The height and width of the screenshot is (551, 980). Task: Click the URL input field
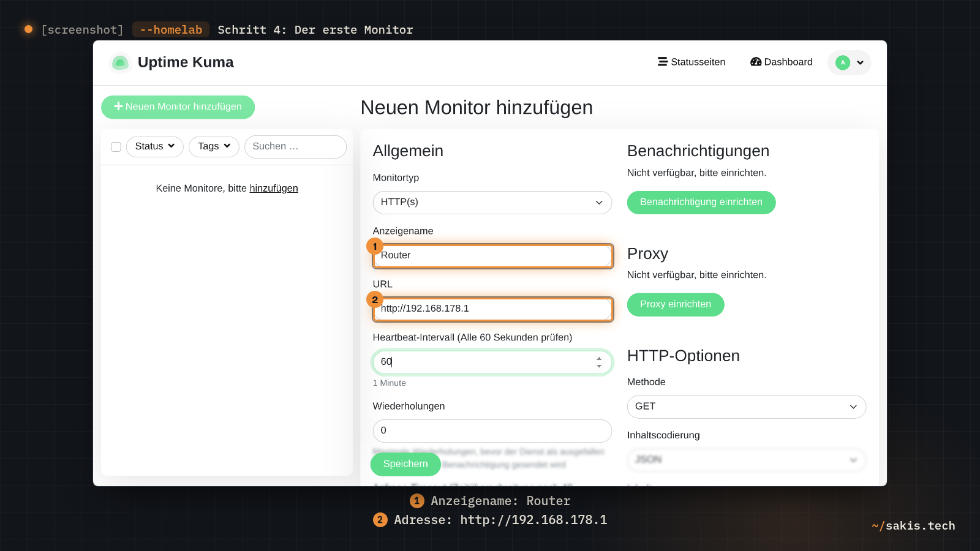[492, 309]
